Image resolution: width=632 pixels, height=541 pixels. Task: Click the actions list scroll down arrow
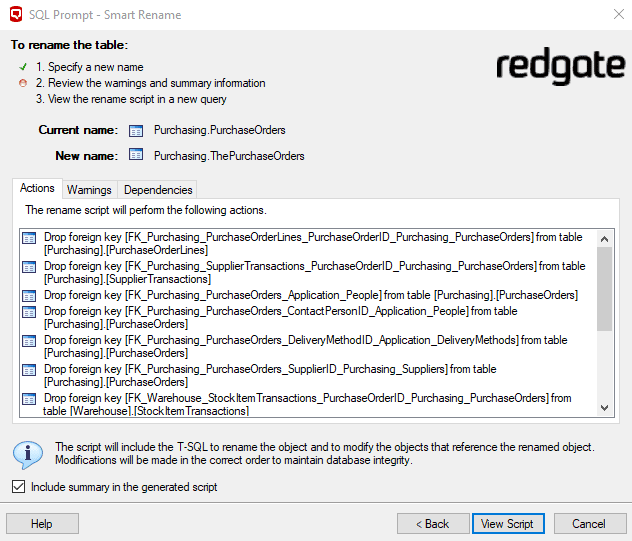[604, 408]
